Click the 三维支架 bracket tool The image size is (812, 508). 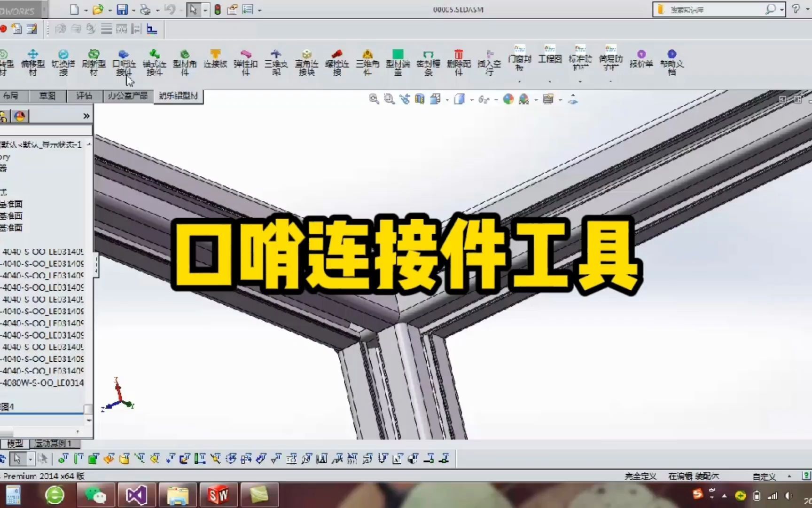pos(276,63)
